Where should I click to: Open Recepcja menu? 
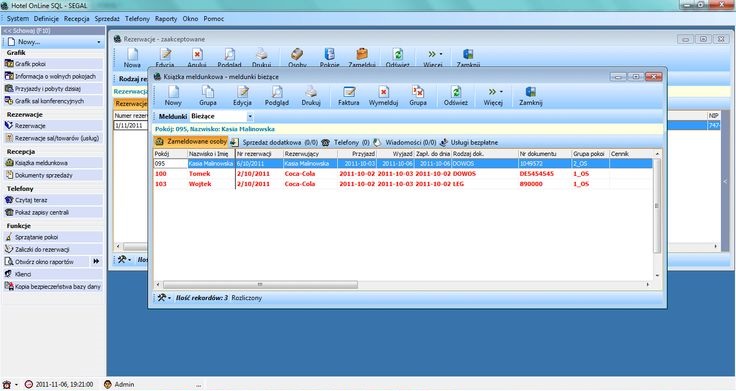click(77, 19)
